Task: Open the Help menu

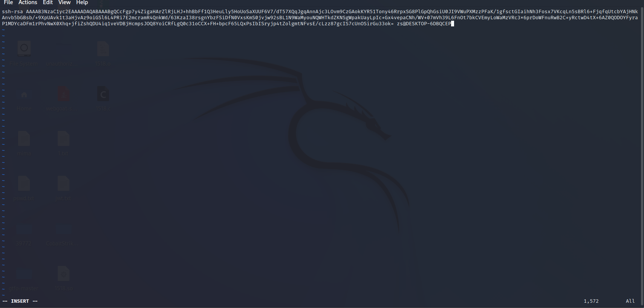Action: click(x=82, y=3)
